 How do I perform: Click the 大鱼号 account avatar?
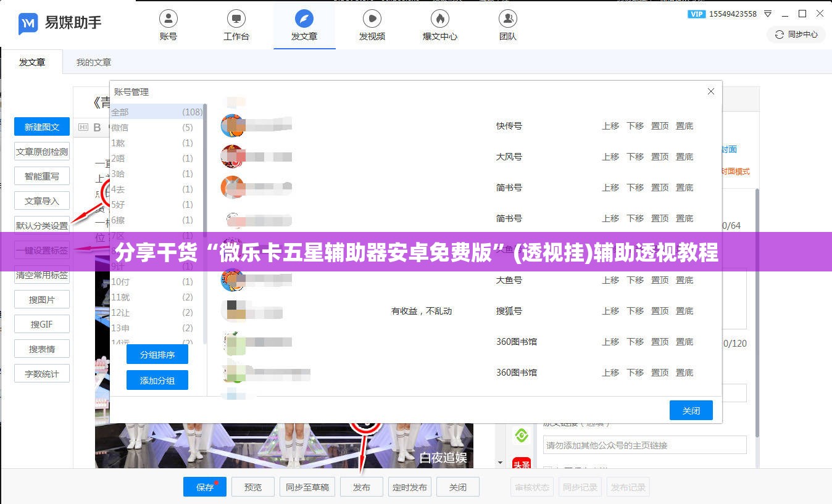click(x=233, y=280)
